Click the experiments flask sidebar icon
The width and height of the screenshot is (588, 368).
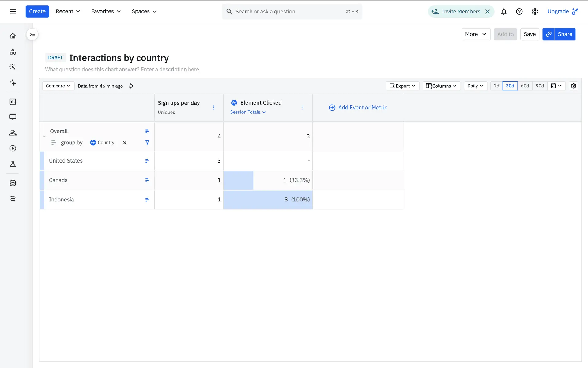tap(13, 164)
